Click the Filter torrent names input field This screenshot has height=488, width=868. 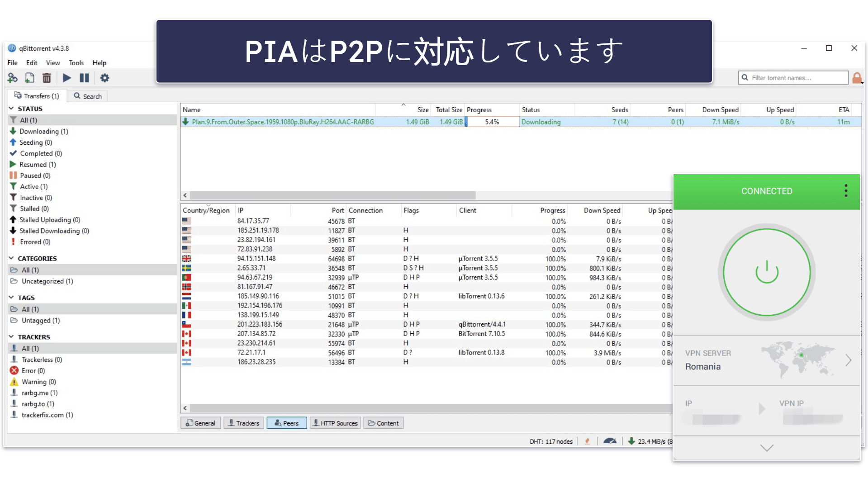tap(793, 78)
